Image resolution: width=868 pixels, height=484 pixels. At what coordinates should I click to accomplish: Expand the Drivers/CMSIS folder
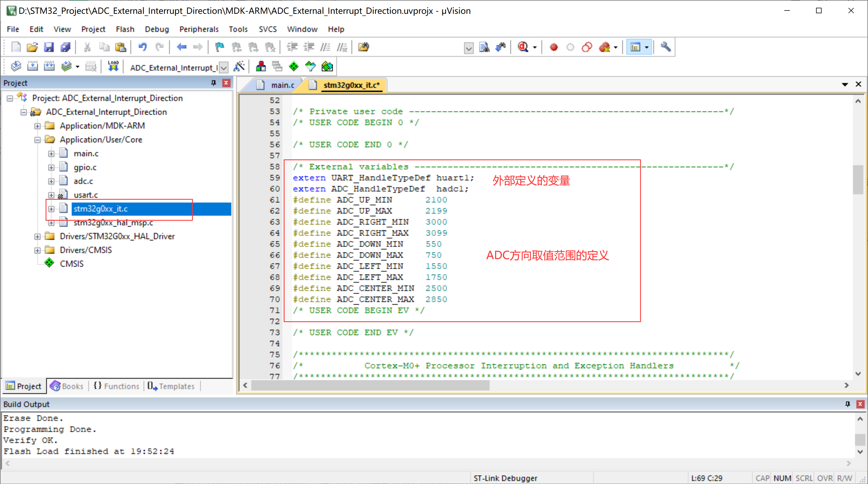tap(37, 250)
